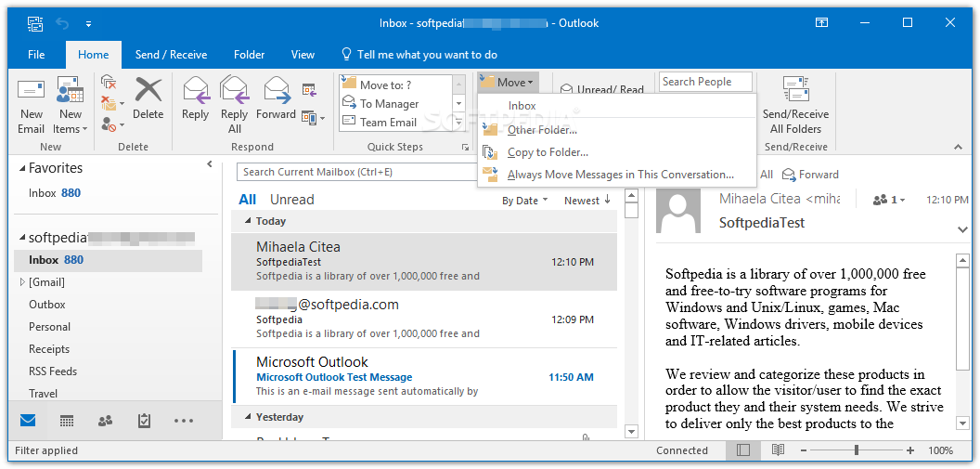
Task: Reply to the selected email
Action: 195,98
